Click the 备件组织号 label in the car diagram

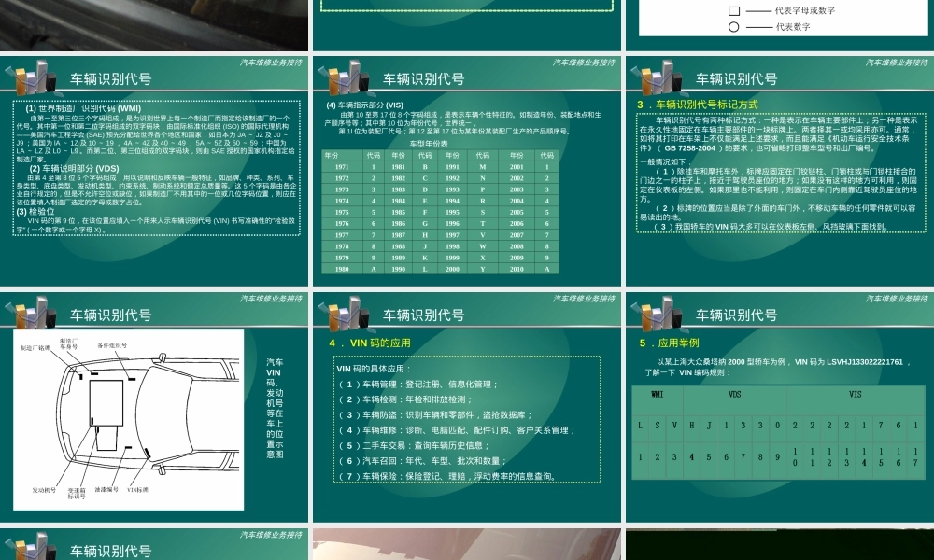112,345
